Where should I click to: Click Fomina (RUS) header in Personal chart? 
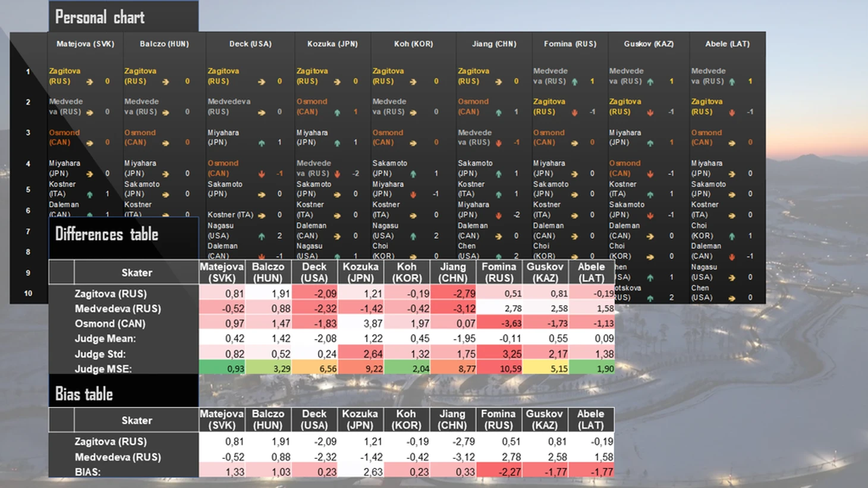tap(570, 44)
